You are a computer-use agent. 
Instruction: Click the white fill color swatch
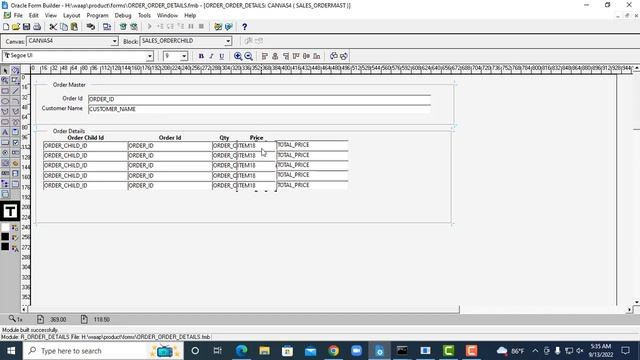pos(5,227)
